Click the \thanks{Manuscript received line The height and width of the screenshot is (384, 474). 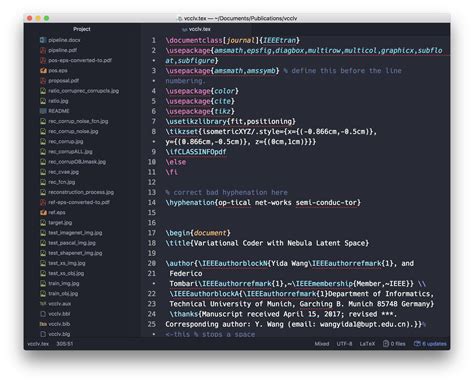pos(283,314)
